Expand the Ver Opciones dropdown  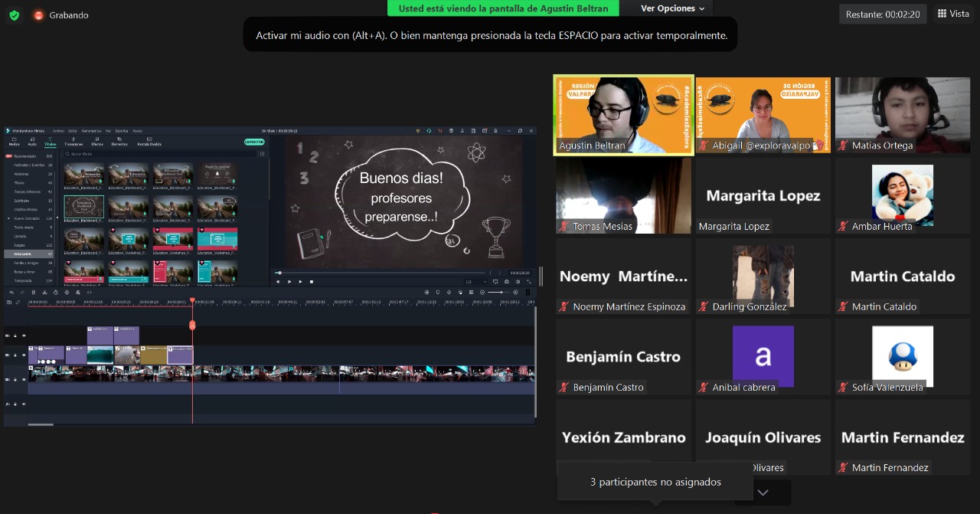pyautogui.click(x=662, y=8)
